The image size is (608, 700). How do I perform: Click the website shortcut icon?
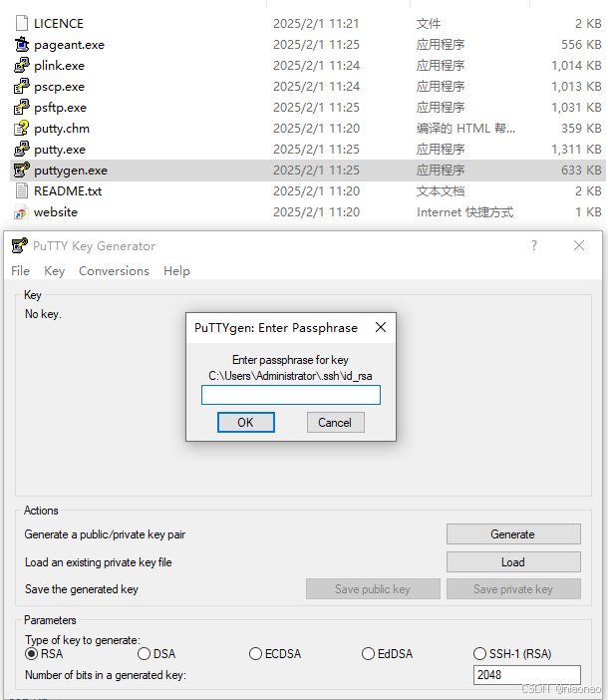click(x=21, y=212)
